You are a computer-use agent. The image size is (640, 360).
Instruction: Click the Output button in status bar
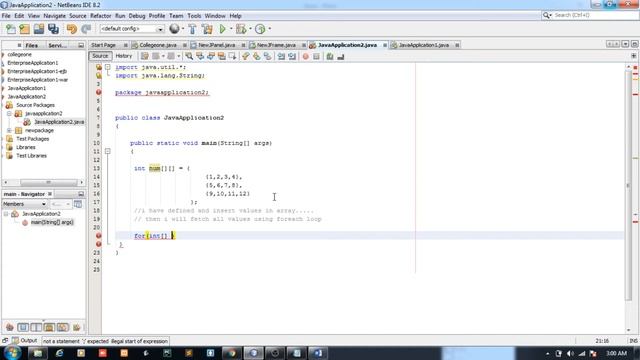coord(24,340)
